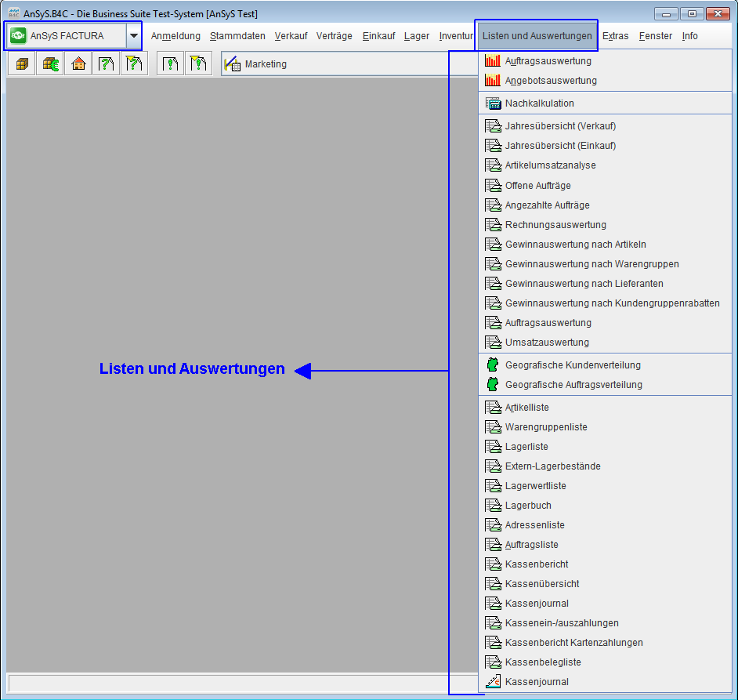Expand the AnSyS FACTURA dropdown arrow
Screen dimensions: 738x700
click(x=134, y=36)
